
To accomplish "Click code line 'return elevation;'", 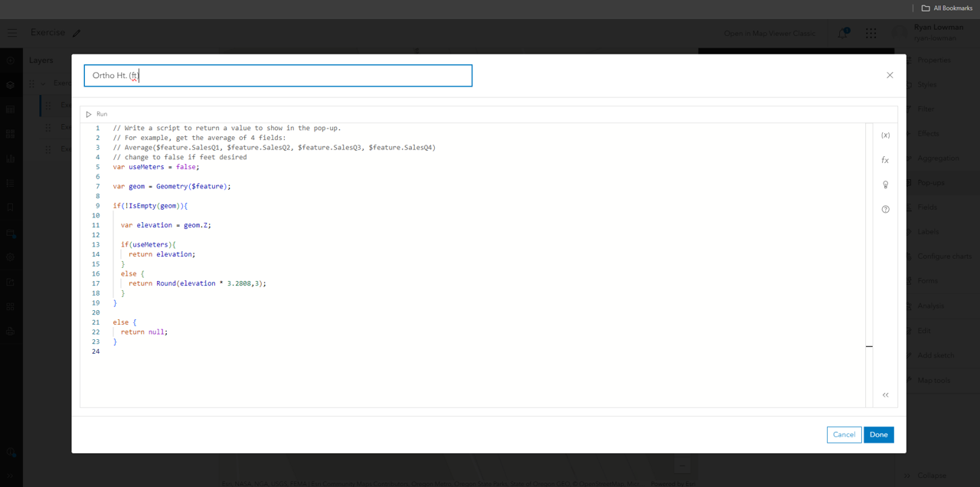I will coord(162,254).
